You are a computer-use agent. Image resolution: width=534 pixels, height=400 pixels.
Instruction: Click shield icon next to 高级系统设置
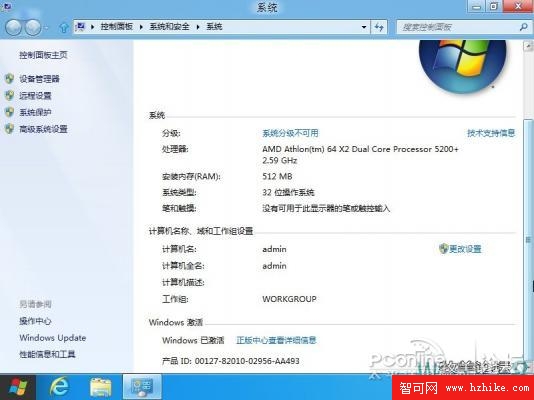click(x=10, y=129)
